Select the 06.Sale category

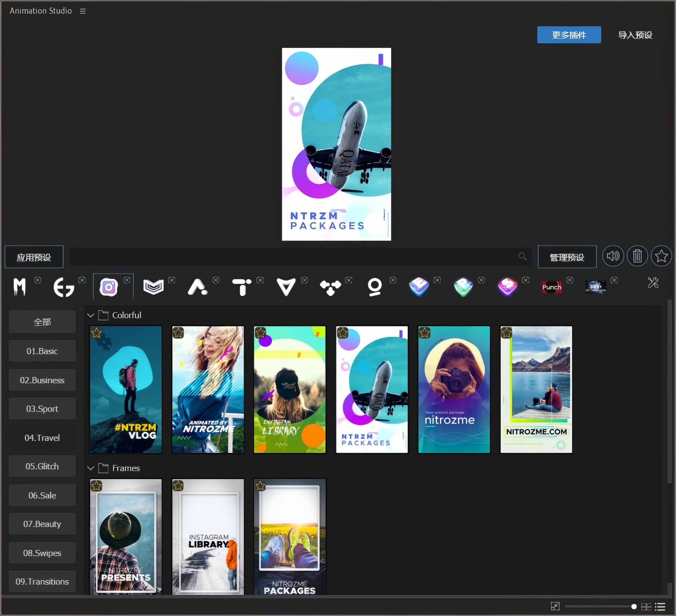[x=42, y=495]
